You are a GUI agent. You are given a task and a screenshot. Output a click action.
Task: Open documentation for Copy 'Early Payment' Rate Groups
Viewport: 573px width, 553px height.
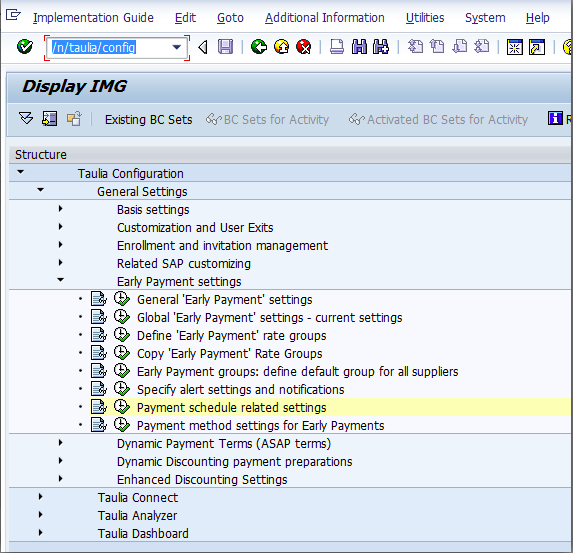coord(99,353)
